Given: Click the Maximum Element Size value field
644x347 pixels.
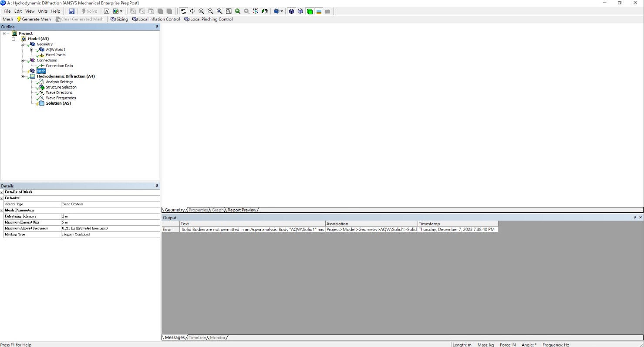Looking at the screenshot, I should 110,222.
